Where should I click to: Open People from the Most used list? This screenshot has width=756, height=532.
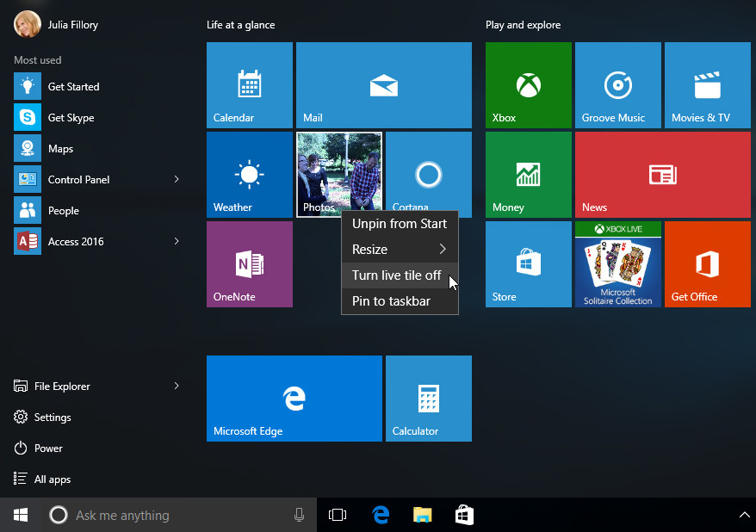(96, 211)
